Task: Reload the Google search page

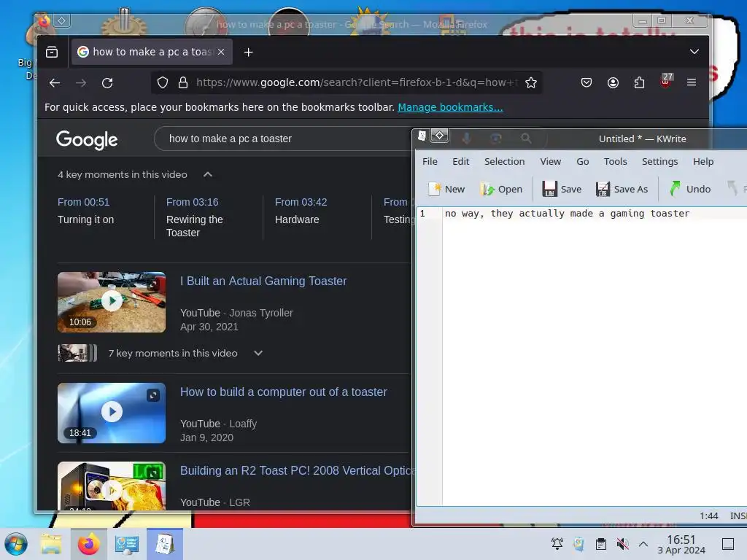Action: pyautogui.click(x=108, y=83)
